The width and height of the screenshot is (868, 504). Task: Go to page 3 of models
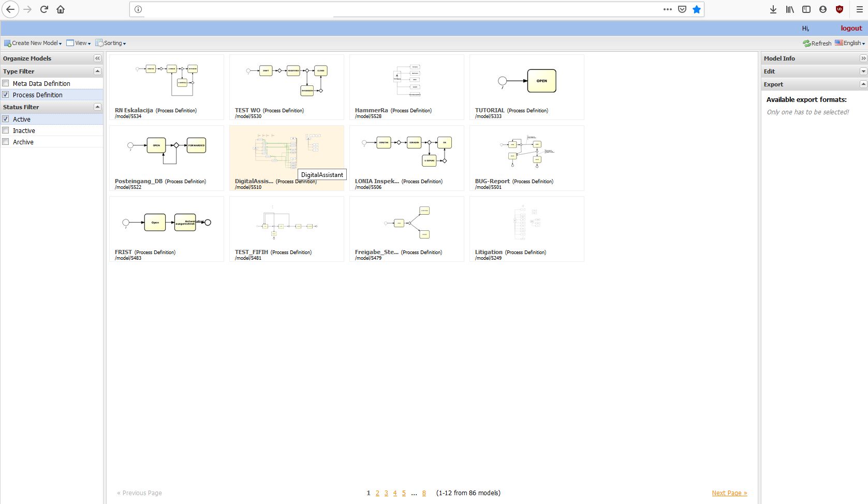point(386,493)
